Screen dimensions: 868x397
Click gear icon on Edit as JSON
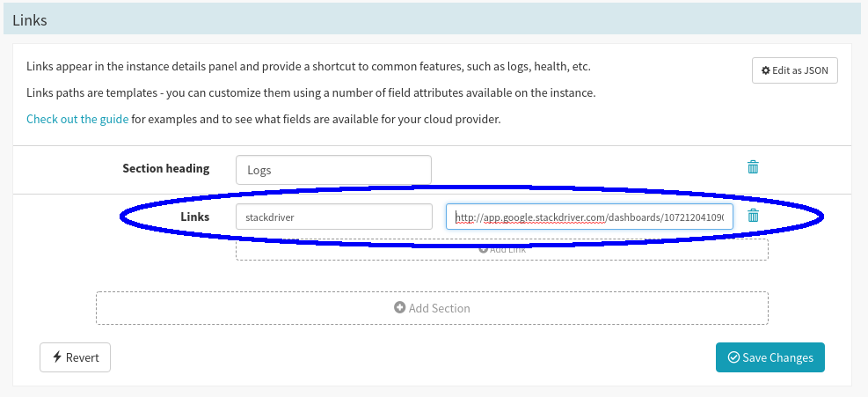(766, 70)
